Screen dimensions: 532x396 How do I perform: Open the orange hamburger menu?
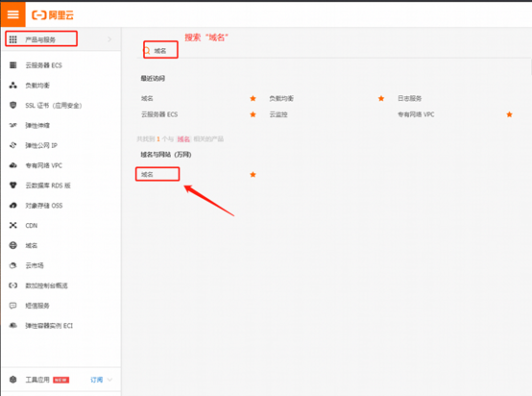tap(12, 14)
